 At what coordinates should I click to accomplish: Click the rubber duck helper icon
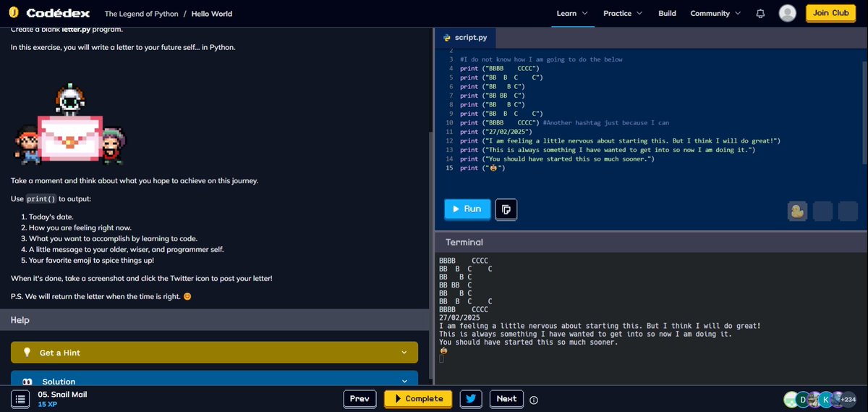click(797, 211)
